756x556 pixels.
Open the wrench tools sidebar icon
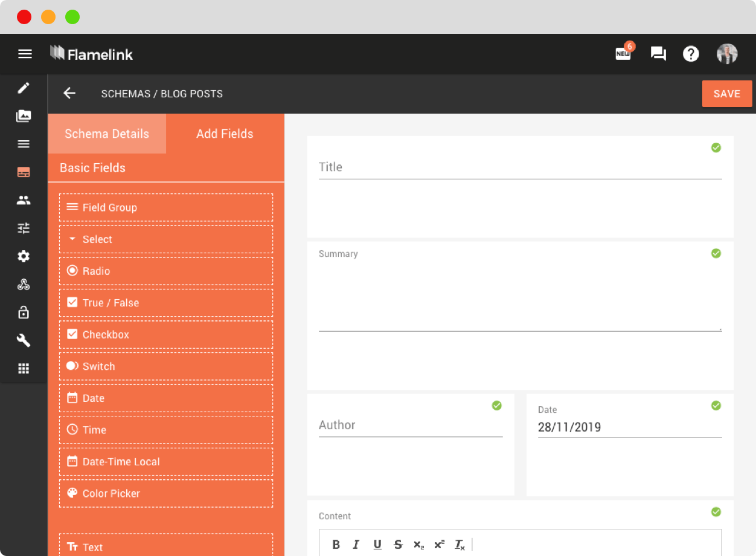tap(24, 340)
